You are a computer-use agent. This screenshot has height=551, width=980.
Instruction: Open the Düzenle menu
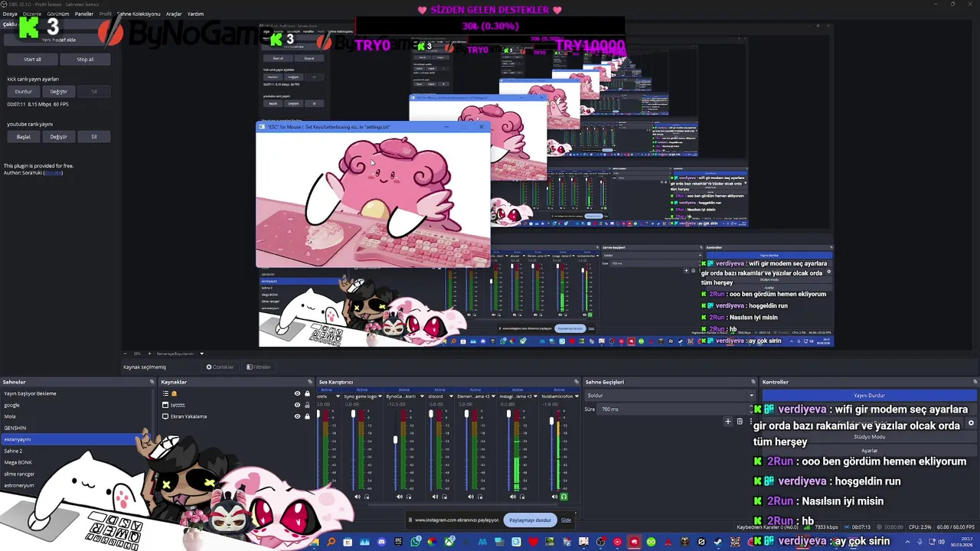32,14
